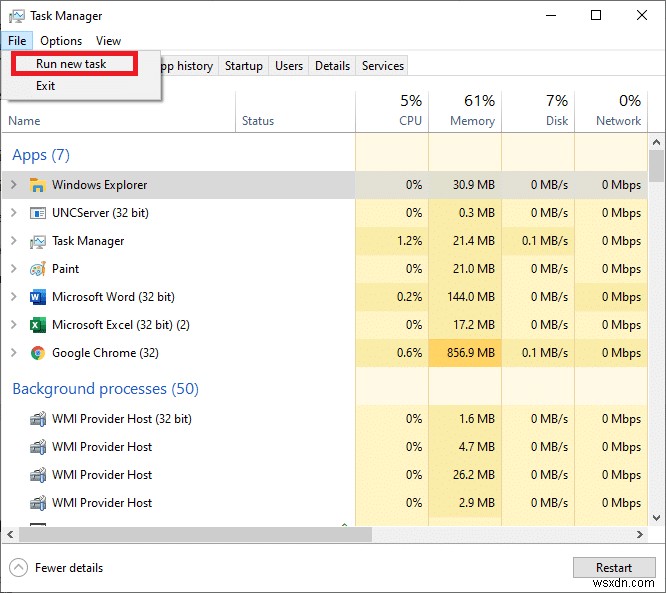666x593 pixels.
Task: Click the vertical scrollbar up arrow
Action: [x=656, y=142]
